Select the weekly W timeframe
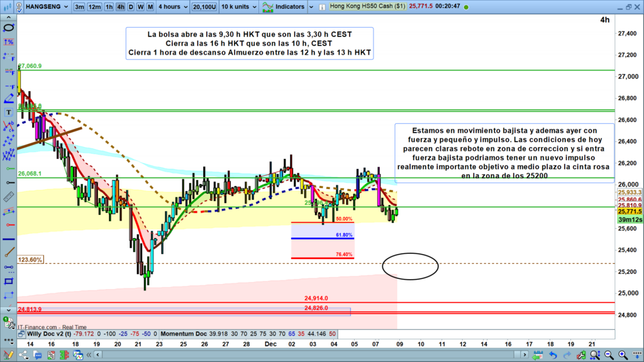The height and width of the screenshot is (362, 644). coord(139,7)
